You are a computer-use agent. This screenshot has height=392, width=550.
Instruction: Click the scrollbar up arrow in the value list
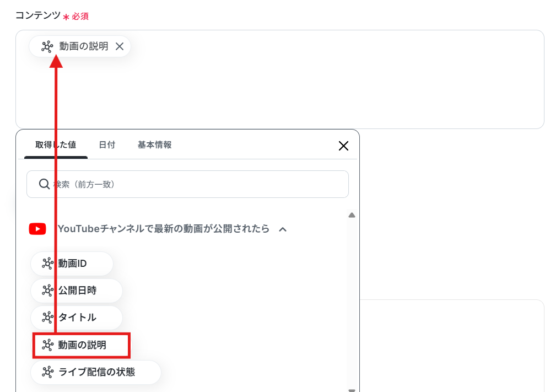click(352, 215)
